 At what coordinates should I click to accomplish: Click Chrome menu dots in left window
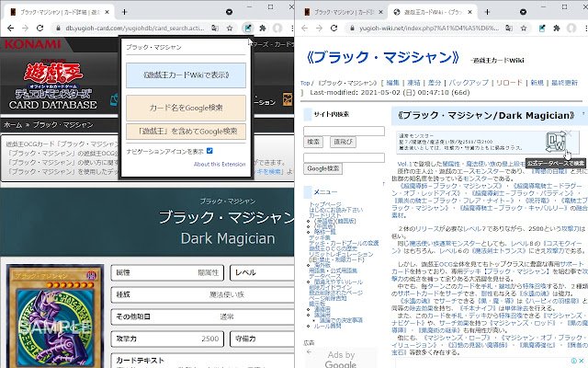(292, 29)
